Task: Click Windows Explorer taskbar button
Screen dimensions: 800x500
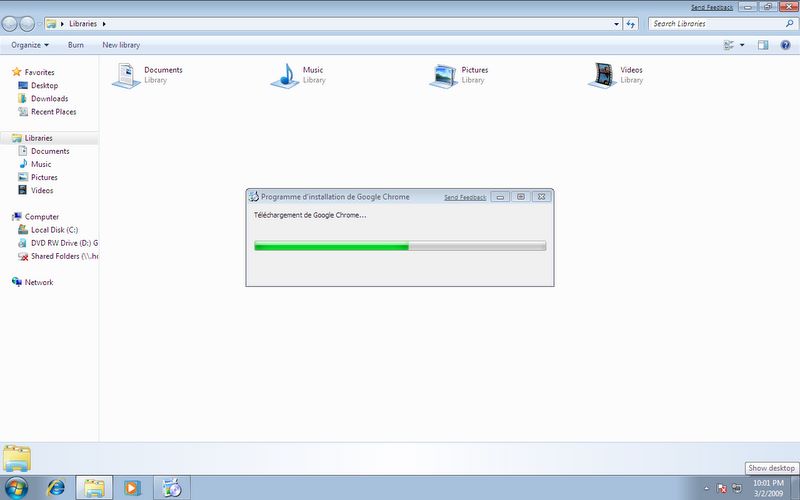Action: click(x=94, y=488)
